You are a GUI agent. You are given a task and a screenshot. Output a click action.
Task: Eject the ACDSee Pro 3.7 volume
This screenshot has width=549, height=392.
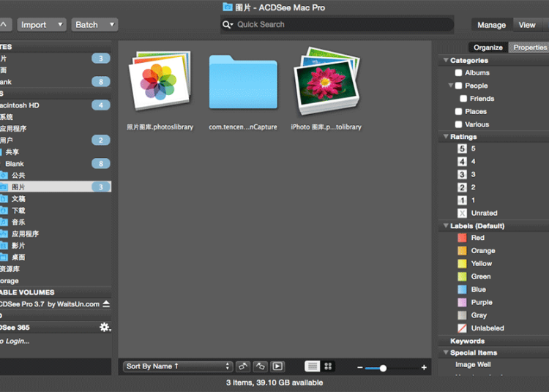coord(106,304)
